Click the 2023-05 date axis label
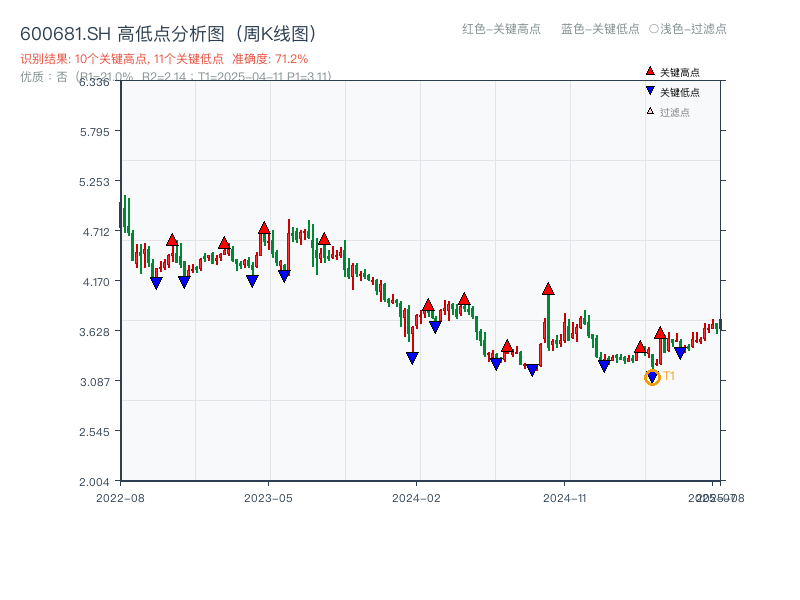Image resolution: width=800 pixels, height=600 pixels. point(268,497)
